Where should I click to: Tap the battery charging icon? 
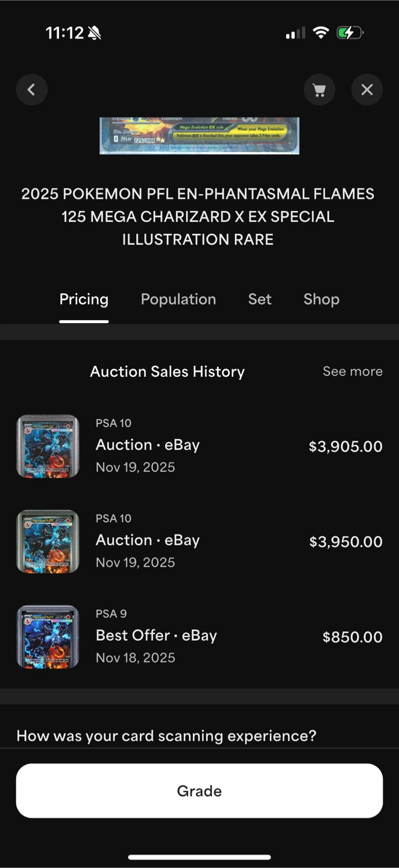tap(350, 33)
